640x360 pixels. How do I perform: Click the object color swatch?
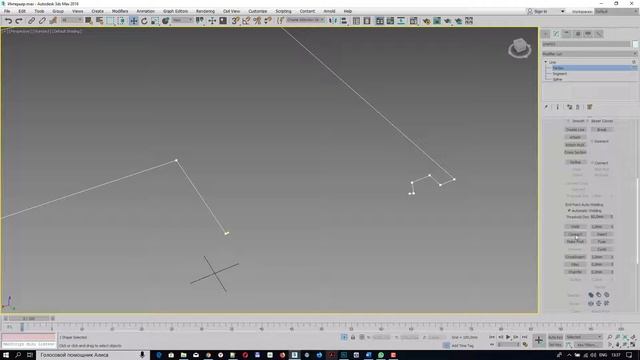[635, 44]
